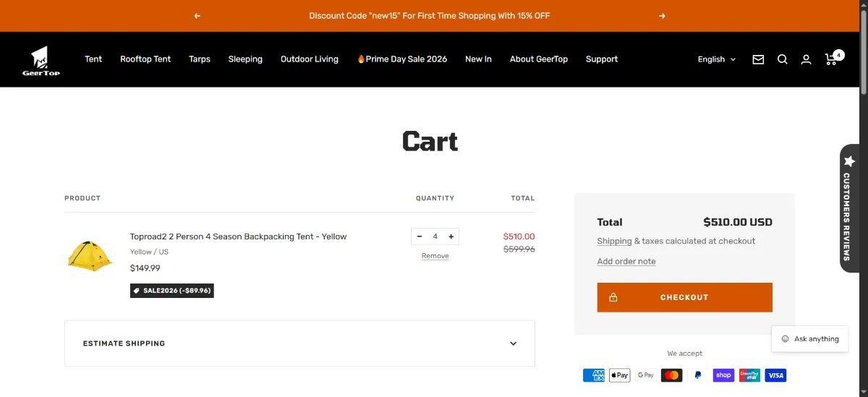
Task: Open the Rooftop Tent menu
Action: click(x=145, y=59)
